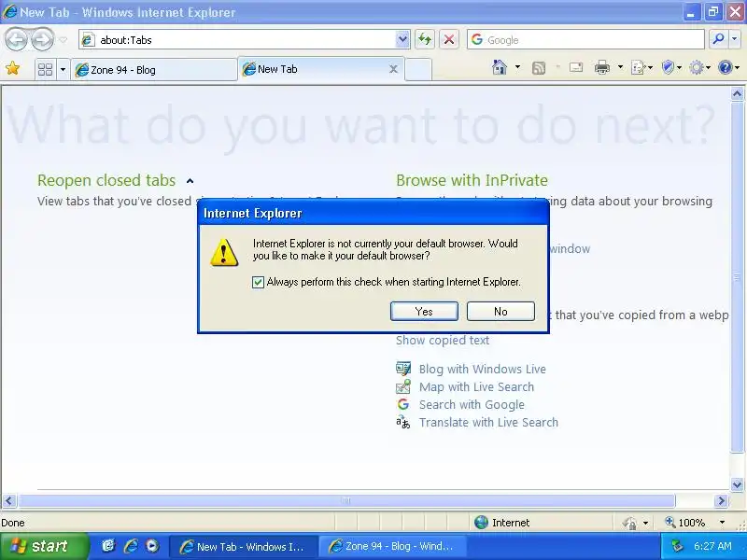The height and width of the screenshot is (560, 747).
Task: Print the page with printer icon
Action: point(602,67)
